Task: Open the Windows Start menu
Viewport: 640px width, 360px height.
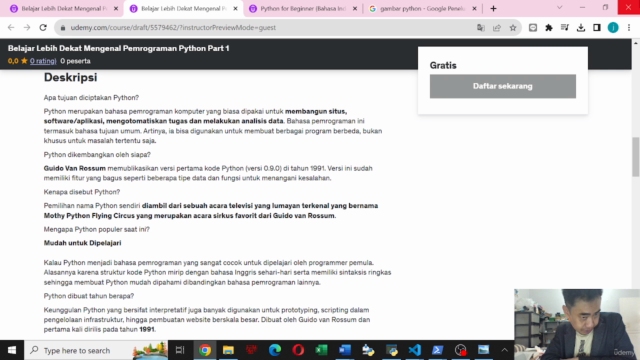Action: (12, 350)
